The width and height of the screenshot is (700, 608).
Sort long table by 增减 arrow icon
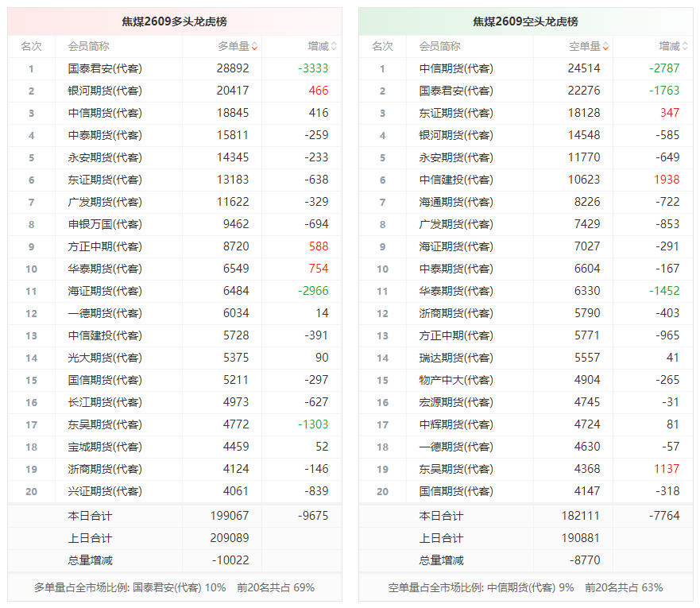click(x=334, y=46)
